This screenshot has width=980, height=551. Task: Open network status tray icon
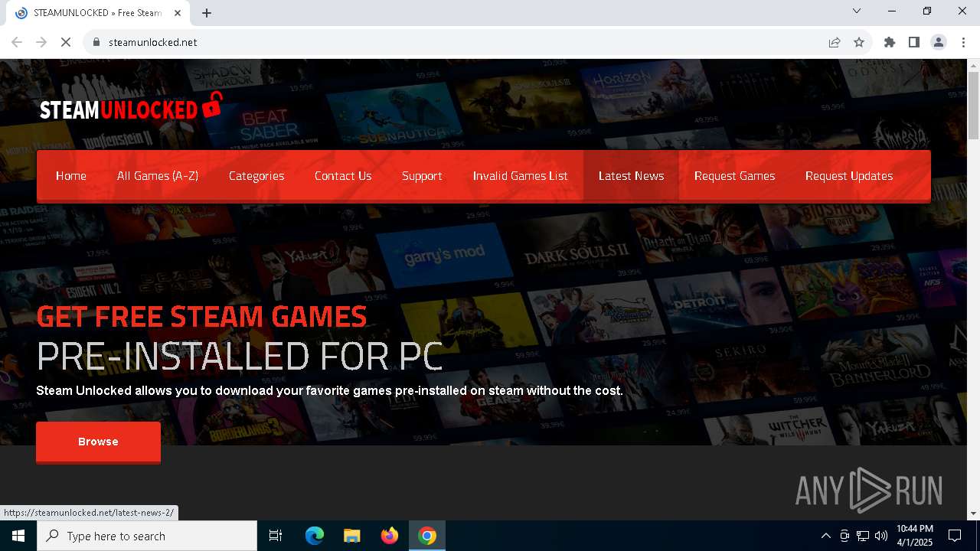pyautogui.click(x=863, y=536)
